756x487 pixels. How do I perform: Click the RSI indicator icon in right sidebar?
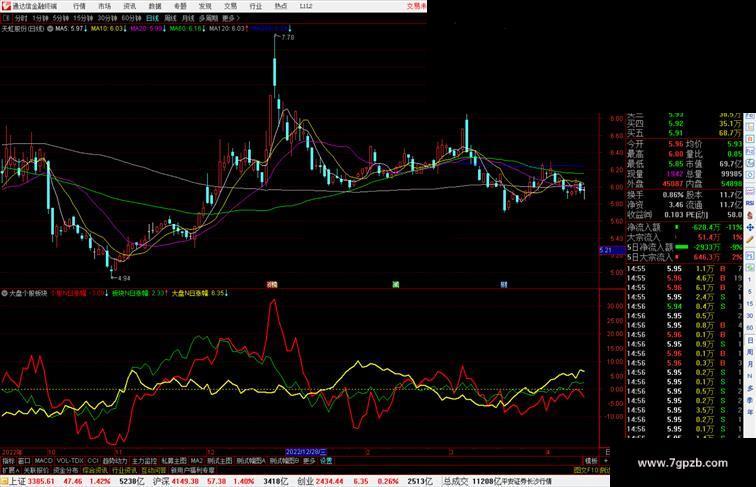[x=750, y=203]
